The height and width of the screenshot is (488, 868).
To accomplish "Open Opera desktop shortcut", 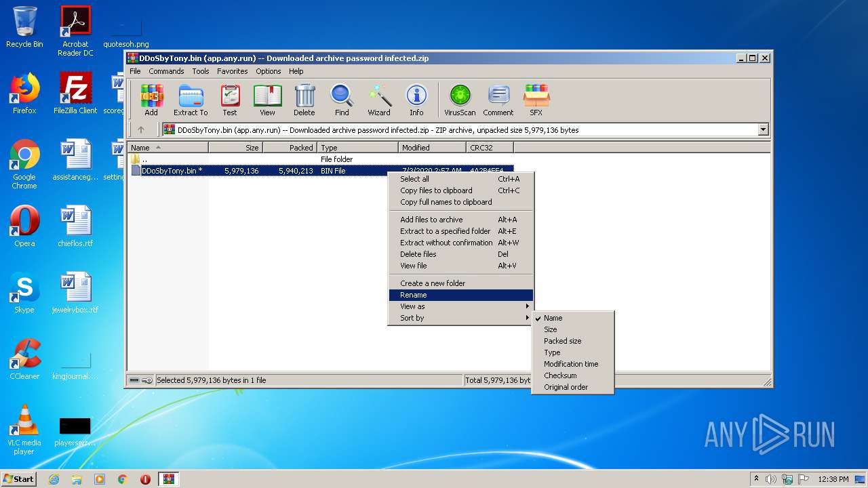I will tap(24, 226).
